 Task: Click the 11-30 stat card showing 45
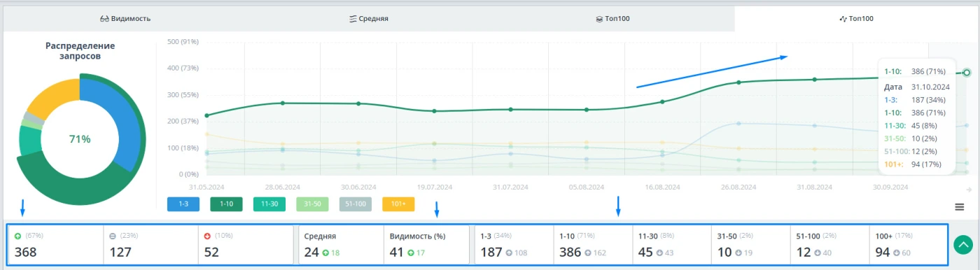pos(672,245)
